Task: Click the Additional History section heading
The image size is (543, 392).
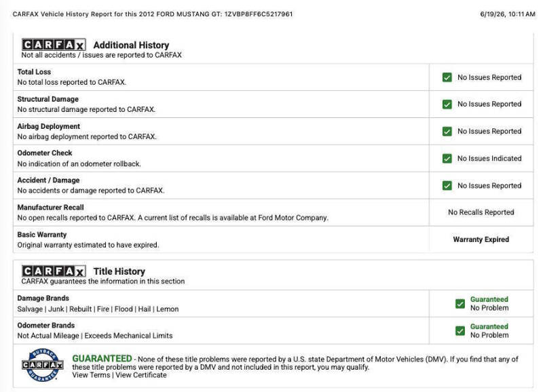Action: [131, 45]
